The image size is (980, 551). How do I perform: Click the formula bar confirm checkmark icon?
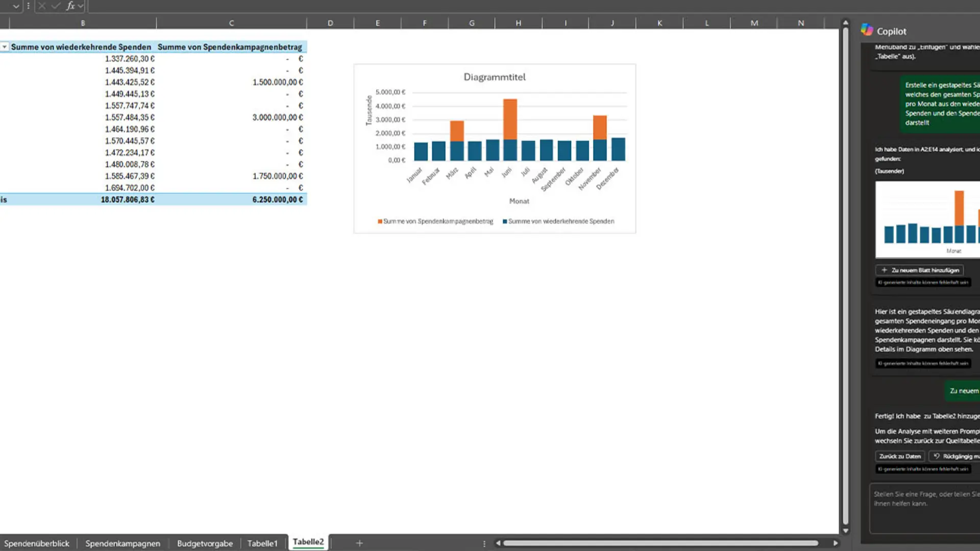pos(56,6)
